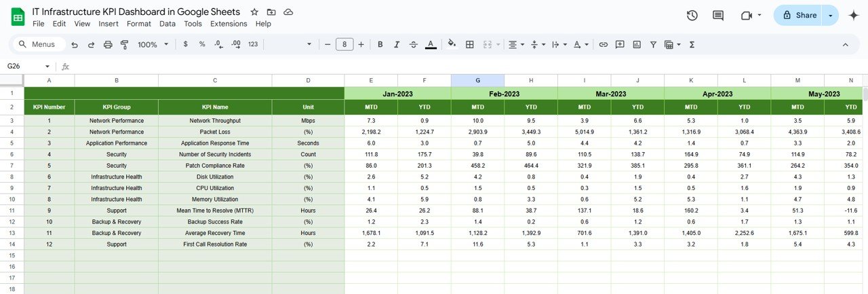Open more number formats 123
This screenshot has width=868, height=294.
click(x=253, y=44)
